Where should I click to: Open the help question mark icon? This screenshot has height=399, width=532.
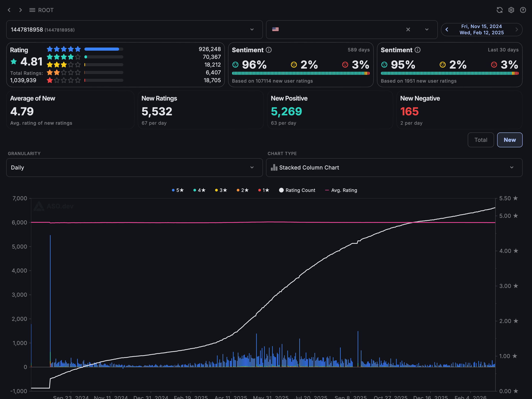(523, 10)
